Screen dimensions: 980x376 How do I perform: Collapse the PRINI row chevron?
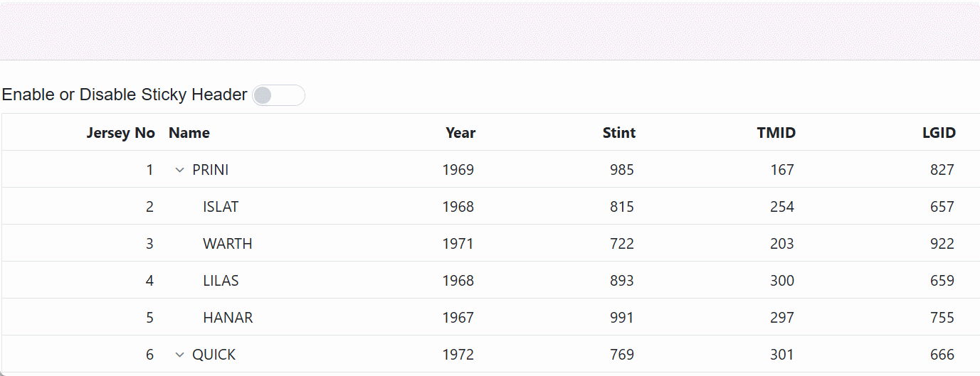coord(179,171)
